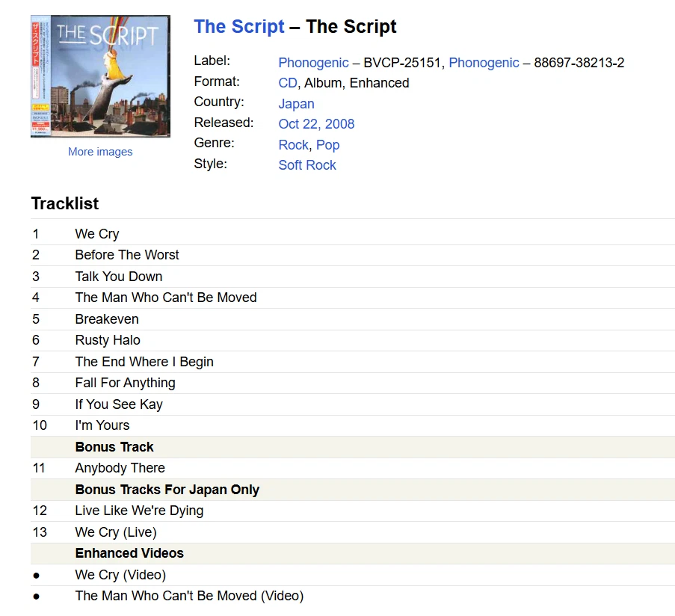Open the Rock genre link
Image resolution: width=675 pixels, height=616 pixels.
click(293, 145)
